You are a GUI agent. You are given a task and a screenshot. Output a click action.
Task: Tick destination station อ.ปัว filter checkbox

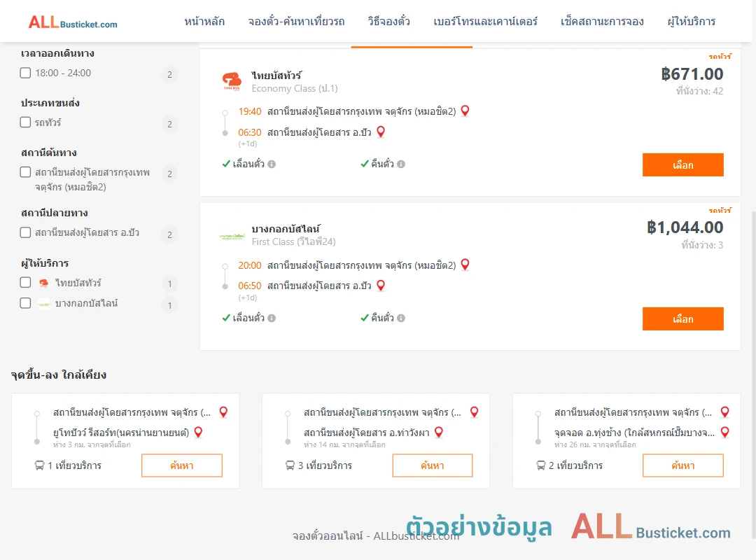click(26, 232)
